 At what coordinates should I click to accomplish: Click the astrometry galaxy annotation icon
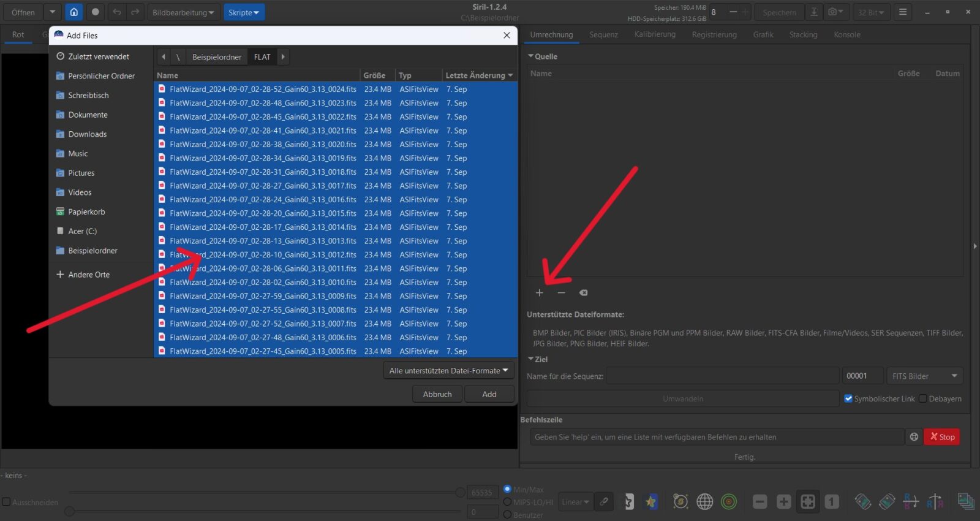[680, 502]
